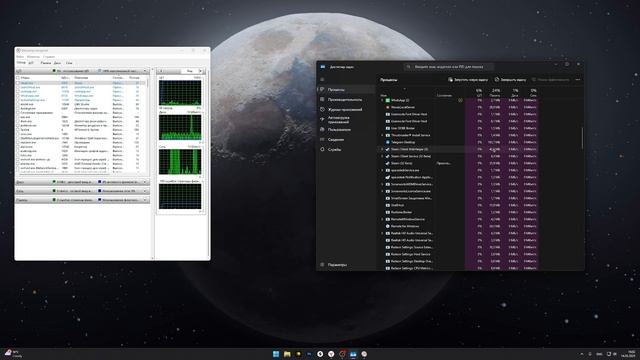Show hidden system tray icons
640x360 pixels.
(x=581, y=354)
